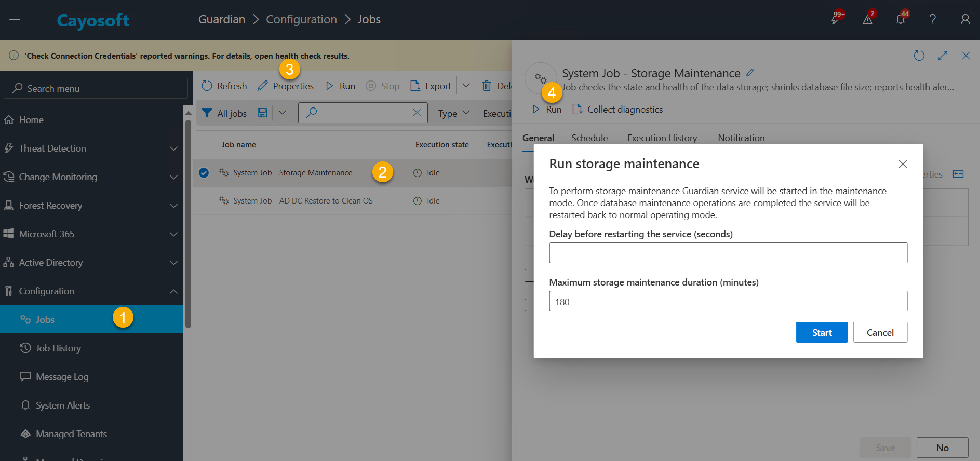This screenshot has width=980, height=461.
Task: Click the save filter disk icon
Action: point(262,113)
